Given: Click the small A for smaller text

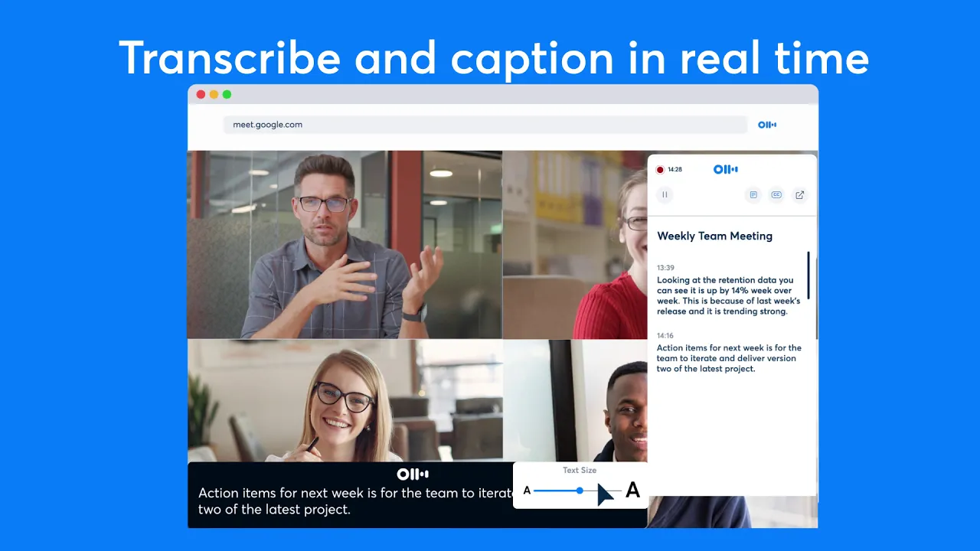Looking at the screenshot, I should [527, 491].
